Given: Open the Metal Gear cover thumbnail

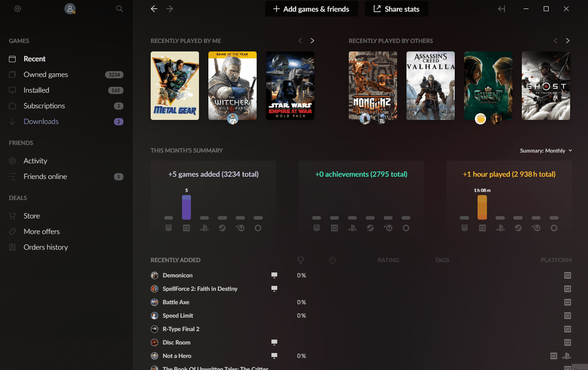Looking at the screenshot, I should pyautogui.click(x=175, y=85).
